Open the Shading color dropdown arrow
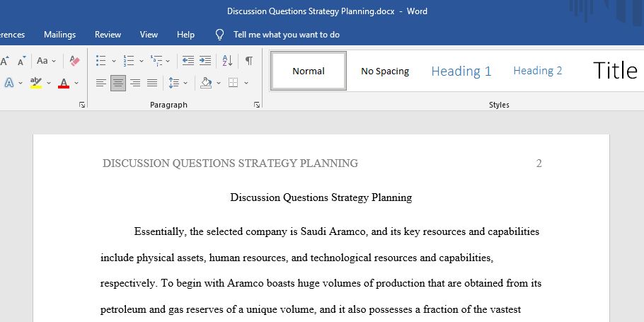The image size is (644, 322). tap(219, 83)
